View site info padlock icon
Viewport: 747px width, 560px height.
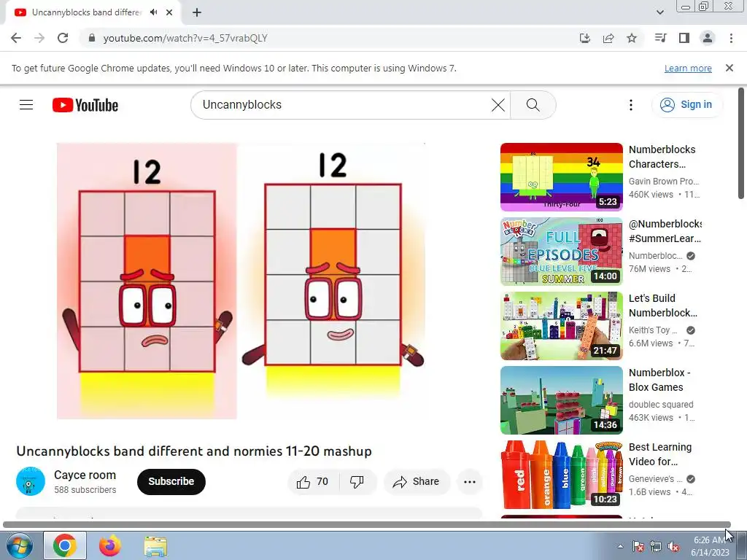point(93,38)
